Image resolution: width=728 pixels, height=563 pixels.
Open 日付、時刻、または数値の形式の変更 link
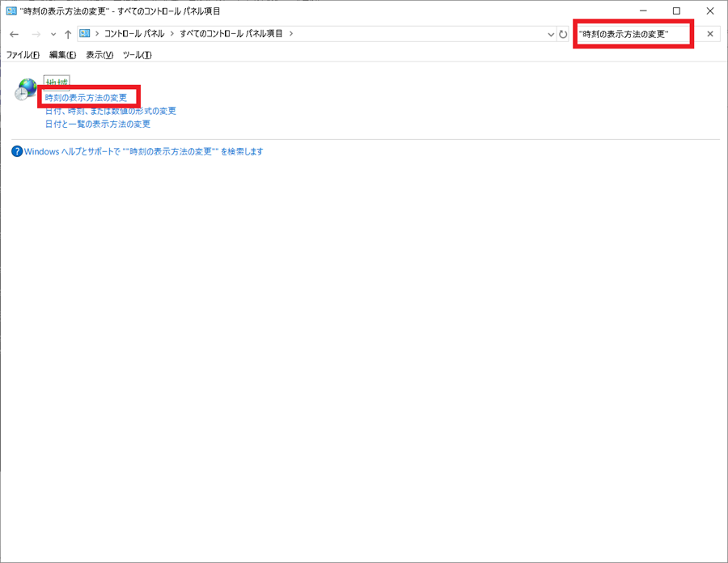pyautogui.click(x=112, y=111)
